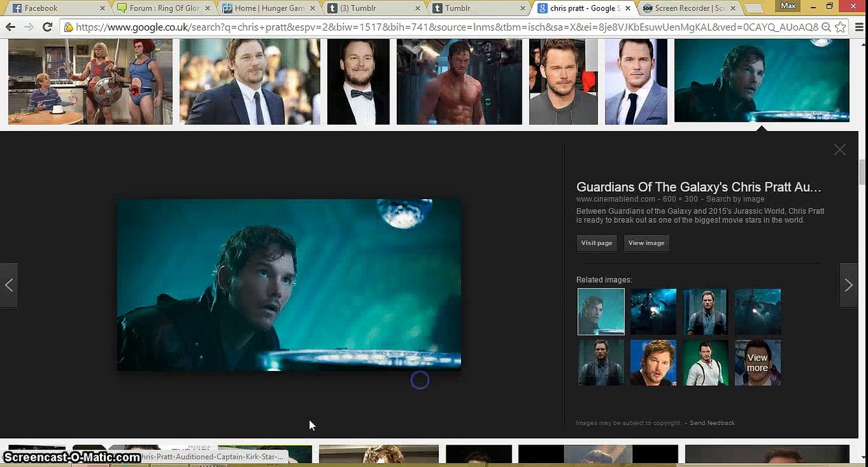This screenshot has height=467, width=868.
Task: Close the Facebook tab
Action: (102, 8)
